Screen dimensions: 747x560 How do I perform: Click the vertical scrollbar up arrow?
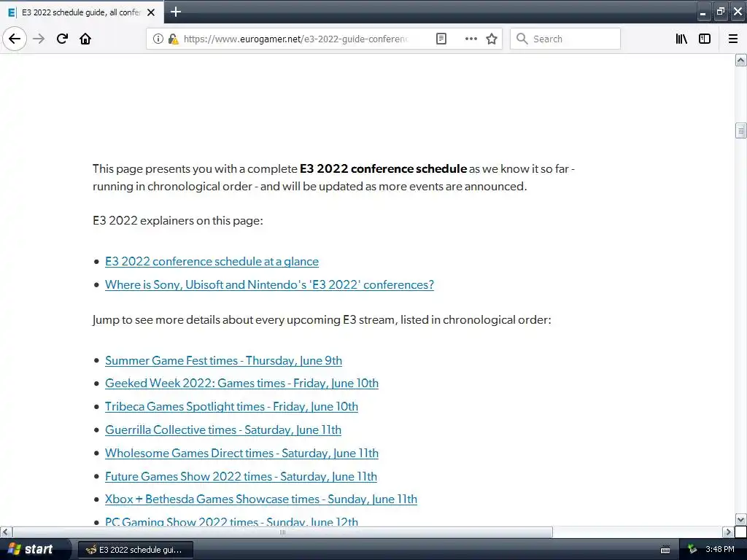[x=740, y=60]
